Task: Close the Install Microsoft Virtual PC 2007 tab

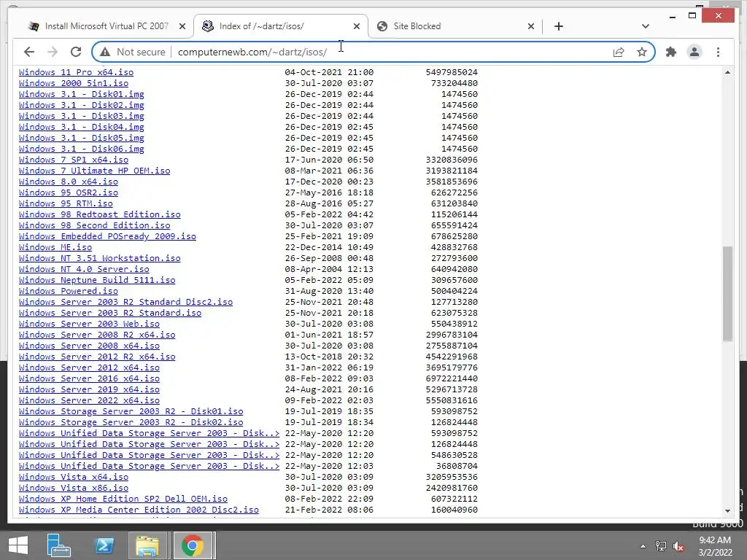Action: point(182,26)
